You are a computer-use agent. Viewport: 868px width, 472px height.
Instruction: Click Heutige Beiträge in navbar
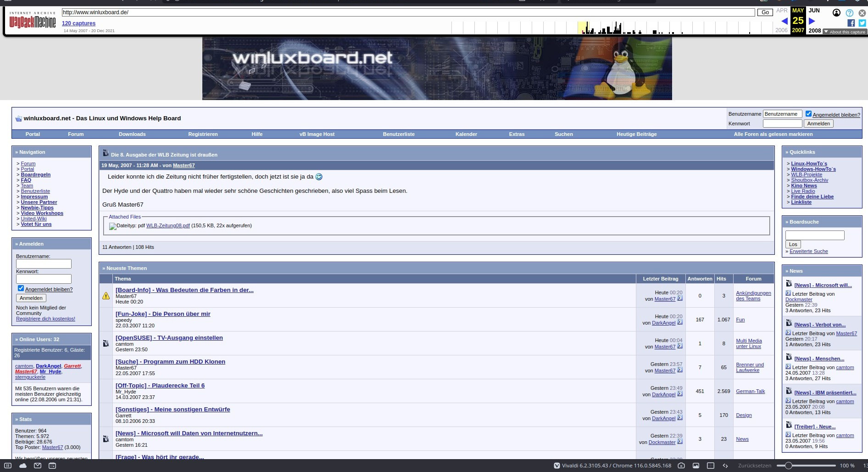tap(636, 134)
